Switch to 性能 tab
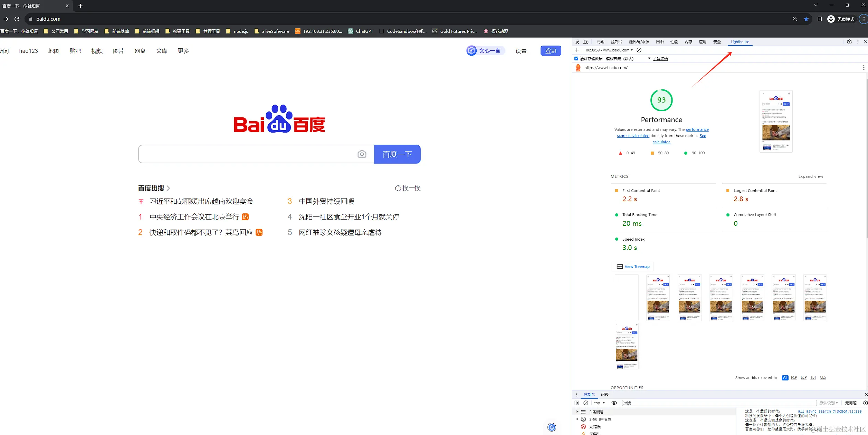Image resolution: width=868 pixels, height=435 pixels. coord(674,42)
